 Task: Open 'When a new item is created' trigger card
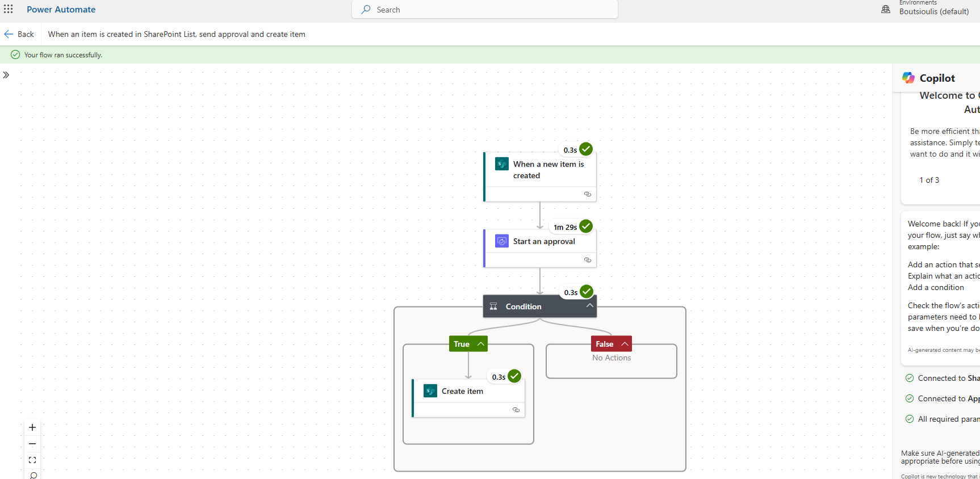click(540, 177)
